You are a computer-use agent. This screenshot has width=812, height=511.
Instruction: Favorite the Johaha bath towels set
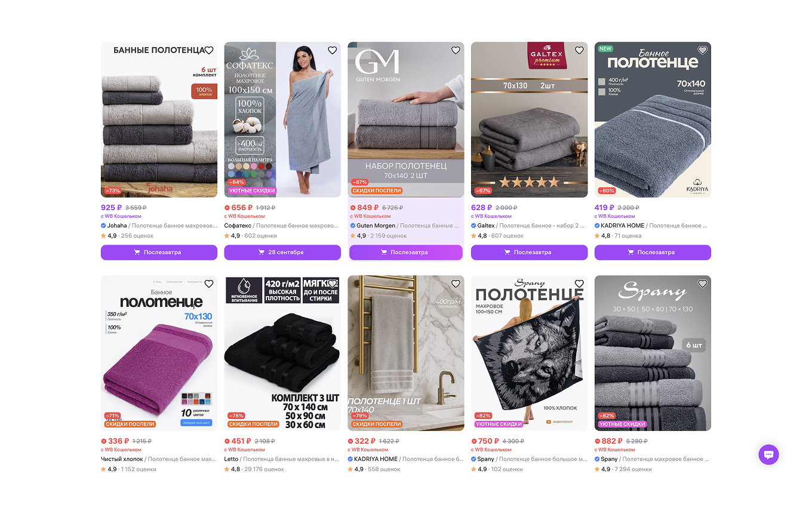(x=209, y=50)
